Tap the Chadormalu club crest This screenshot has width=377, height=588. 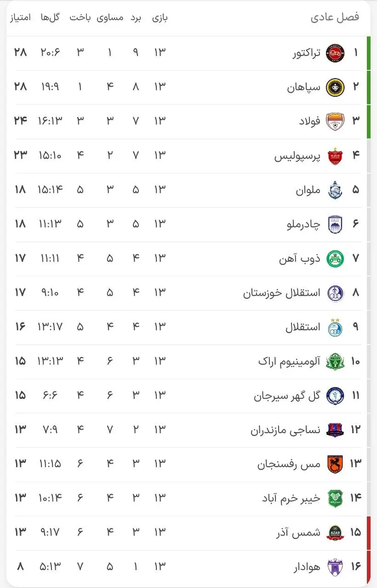pos(335,224)
